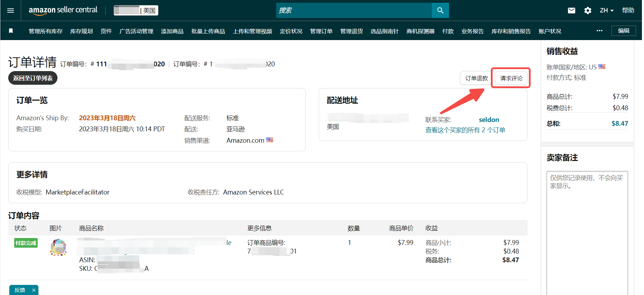Open the messages envelope icon

(571, 10)
